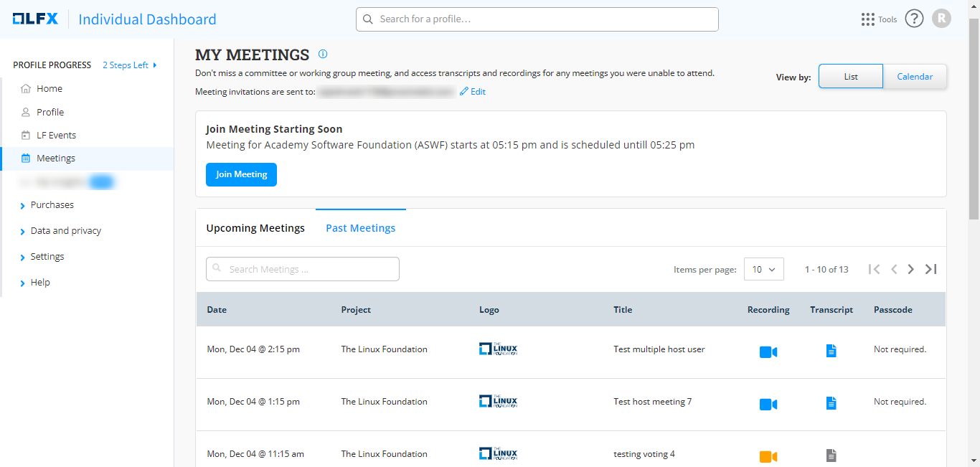Go to the last page of meetings

click(x=930, y=269)
